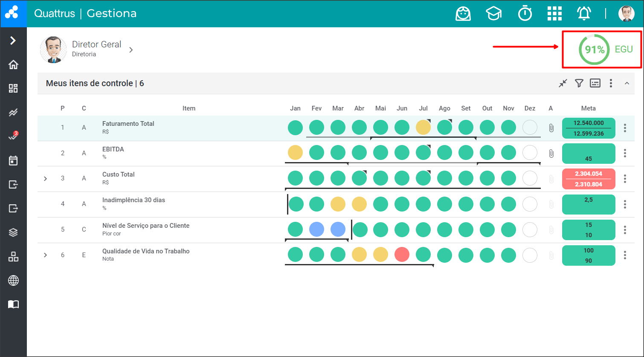Open the Diretor Geral profile chevron
This screenshot has height=357, width=644.
(x=131, y=50)
